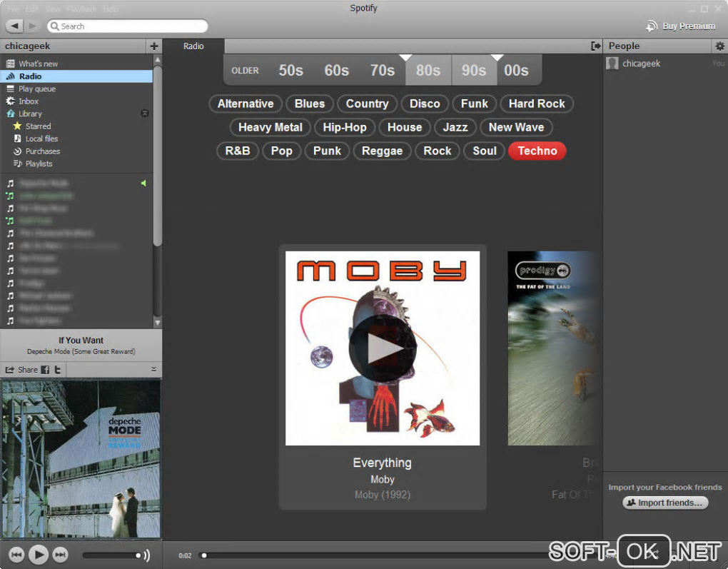
Task: Select the Alternative genre
Action: [x=246, y=104]
